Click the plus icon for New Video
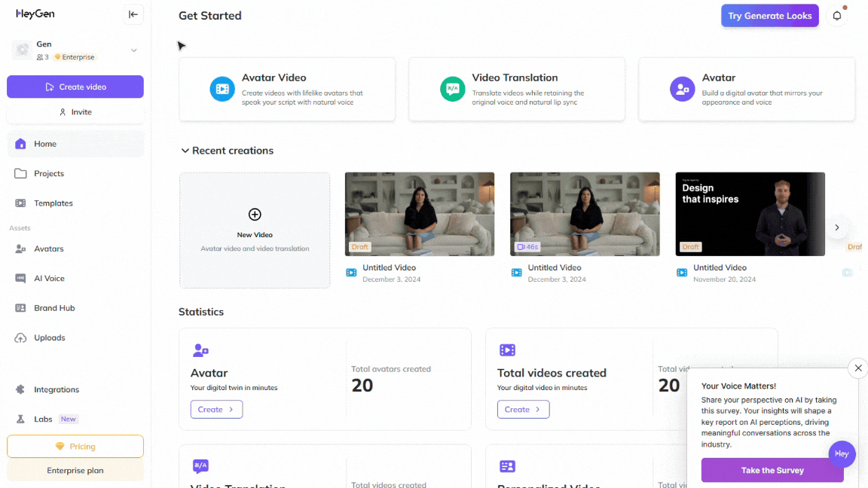 click(255, 215)
